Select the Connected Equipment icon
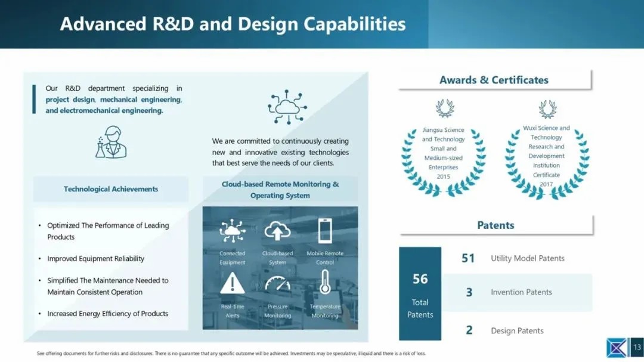This screenshot has height=362, width=644. point(232,231)
